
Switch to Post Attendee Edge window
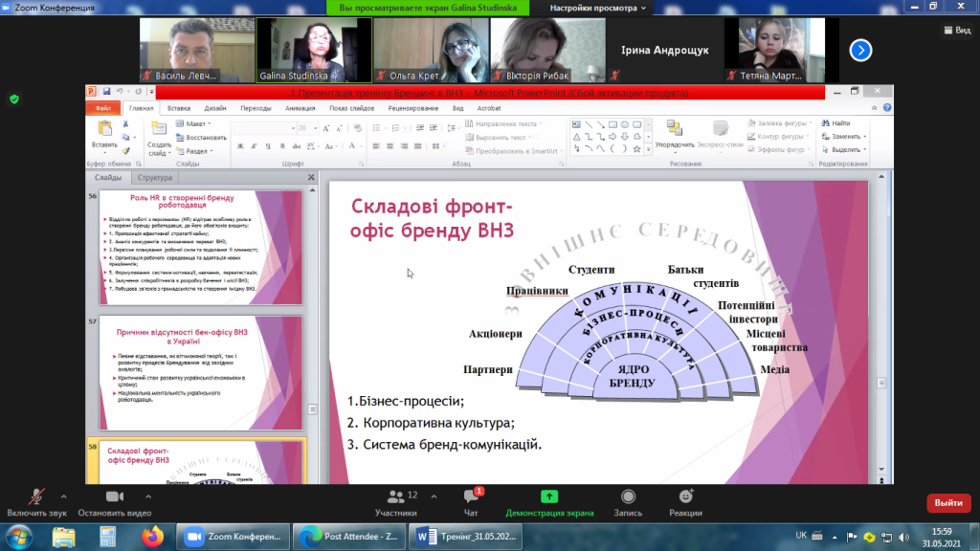tap(347, 537)
